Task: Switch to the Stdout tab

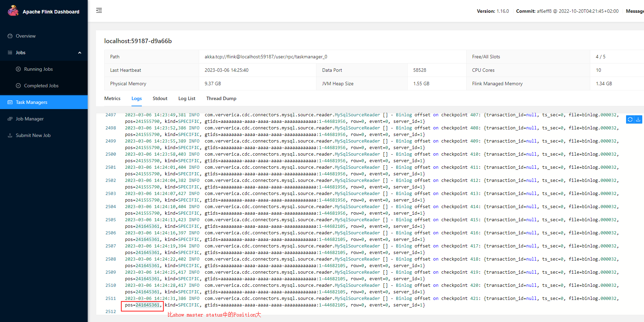Action: click(x=160, y=98)
